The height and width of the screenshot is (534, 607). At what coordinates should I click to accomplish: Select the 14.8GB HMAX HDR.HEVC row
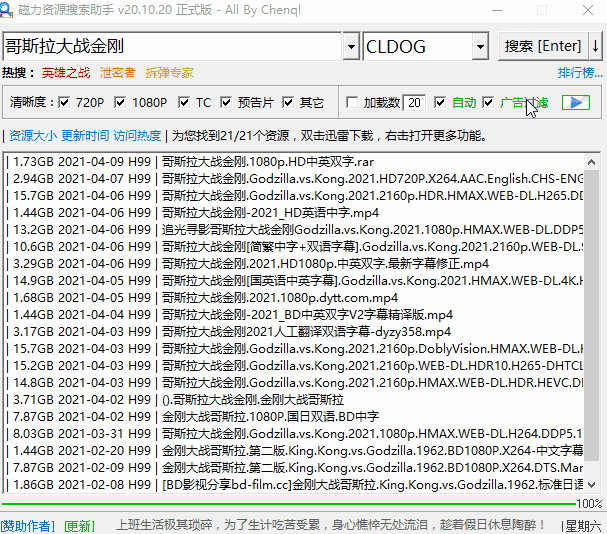(295, 383)
